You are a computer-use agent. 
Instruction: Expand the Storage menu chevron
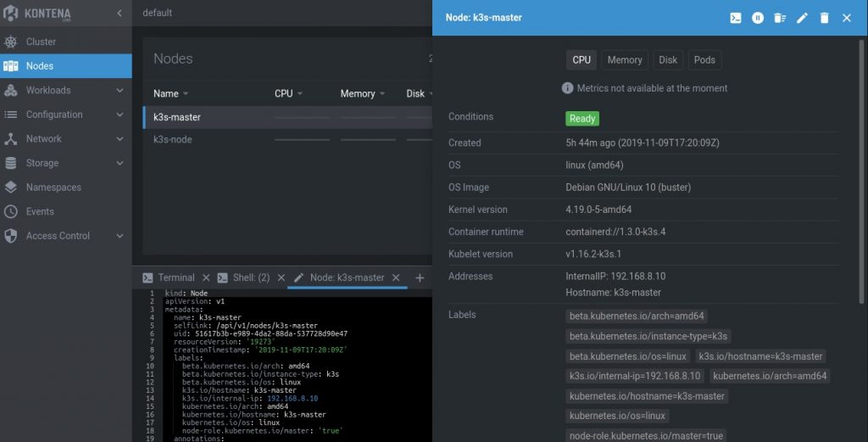(120, 163)
